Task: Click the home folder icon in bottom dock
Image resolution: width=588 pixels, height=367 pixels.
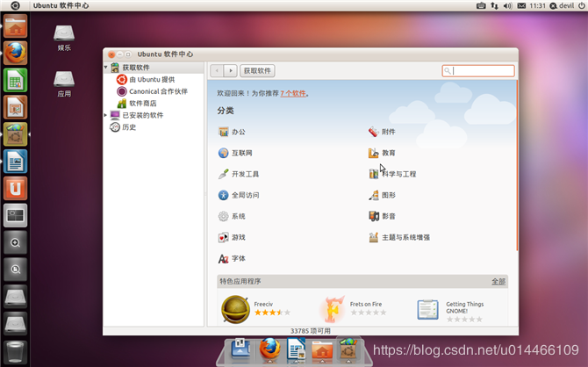Action: click(322, 350)
